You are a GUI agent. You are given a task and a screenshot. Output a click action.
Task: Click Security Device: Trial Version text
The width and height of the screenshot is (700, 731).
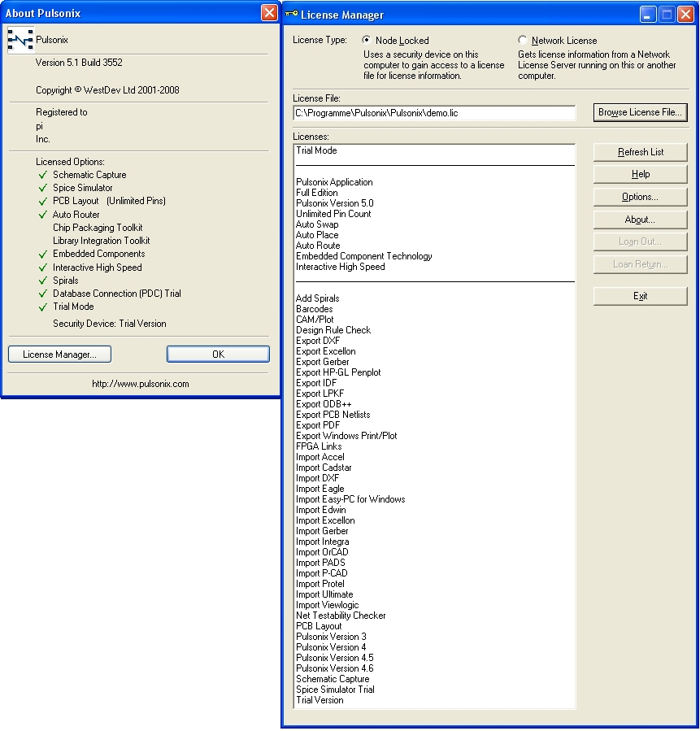(x=110, y=324)
